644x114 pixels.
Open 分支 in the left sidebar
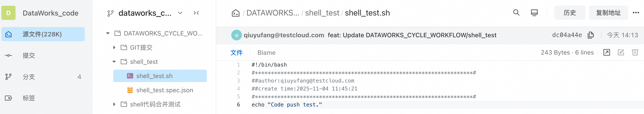pos(29,77)
